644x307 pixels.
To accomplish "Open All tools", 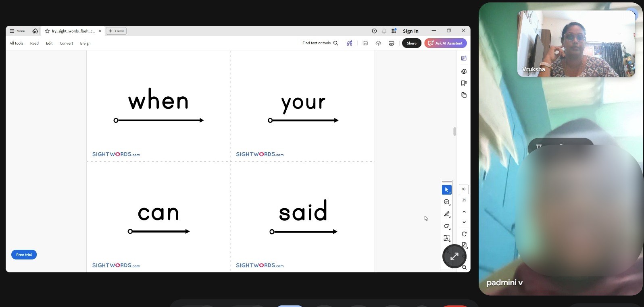I will tap(16, 43).
